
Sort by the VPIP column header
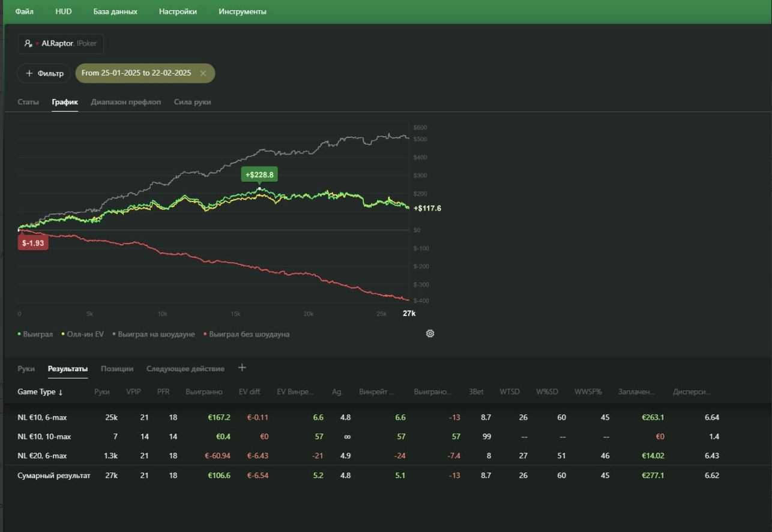point(133,392)
